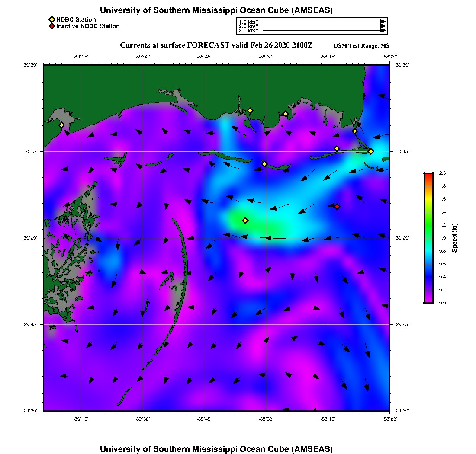
Task: Click the '1.0 kts' arrow scale label
Action: point(248,22)
